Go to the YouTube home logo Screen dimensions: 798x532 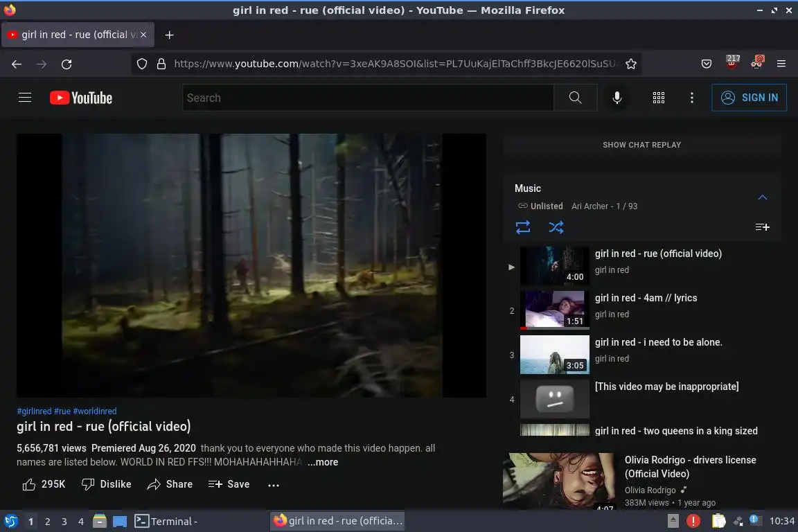coord(81,98)
